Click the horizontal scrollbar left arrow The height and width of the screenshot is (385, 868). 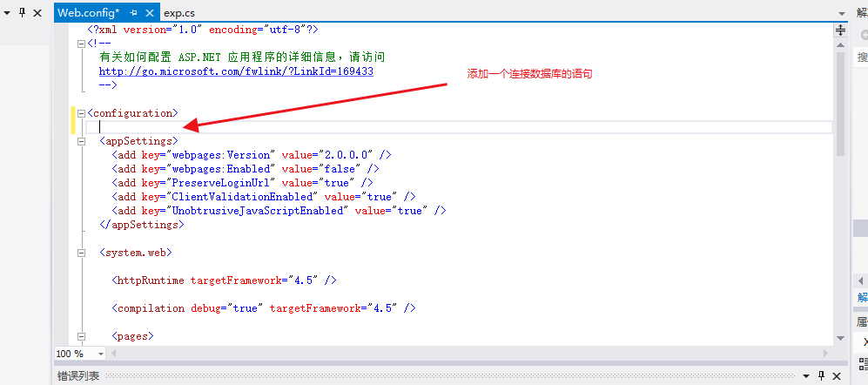pyautogui.click(x=115, y=353)
